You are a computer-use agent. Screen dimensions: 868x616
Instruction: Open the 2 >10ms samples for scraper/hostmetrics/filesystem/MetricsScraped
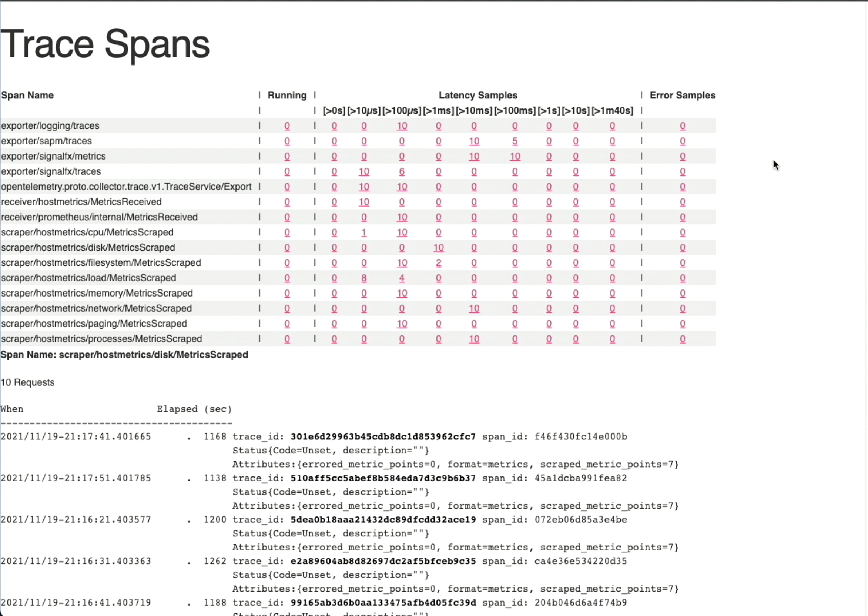(x=439, y=262)
